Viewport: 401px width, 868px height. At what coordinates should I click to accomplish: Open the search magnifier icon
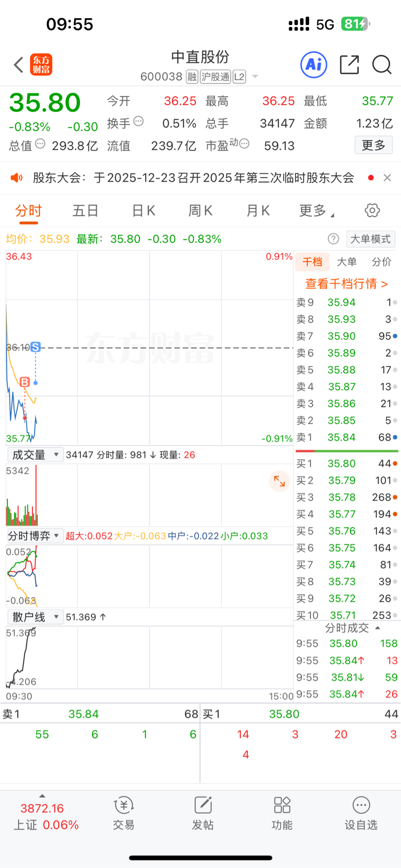tap(382, 65)
